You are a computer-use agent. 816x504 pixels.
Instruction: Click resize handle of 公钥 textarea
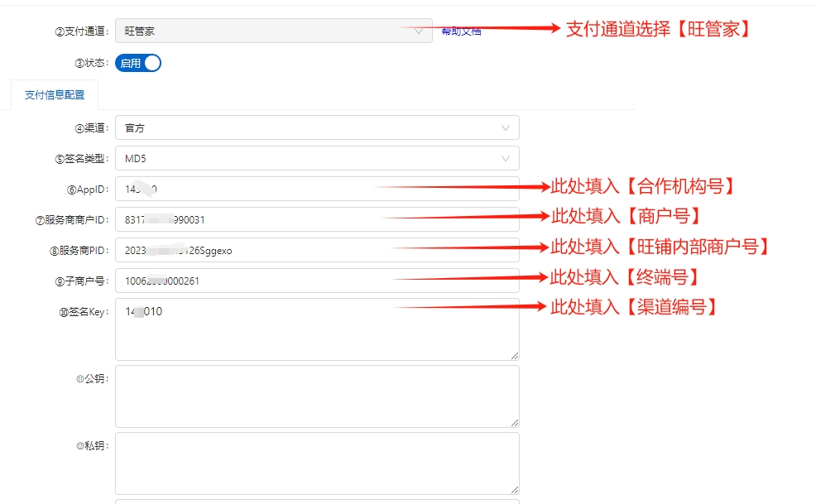(x=515, y=423)
